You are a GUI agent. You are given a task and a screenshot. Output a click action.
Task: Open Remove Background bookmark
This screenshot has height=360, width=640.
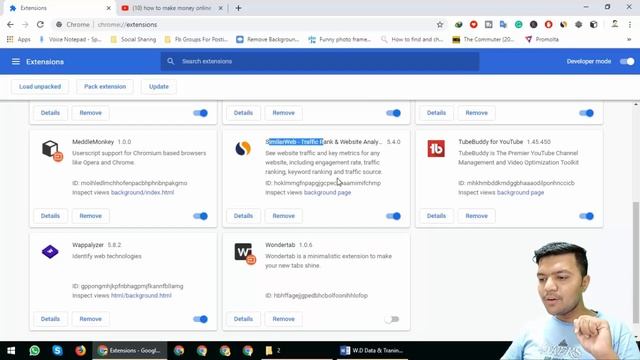[268, 39]
